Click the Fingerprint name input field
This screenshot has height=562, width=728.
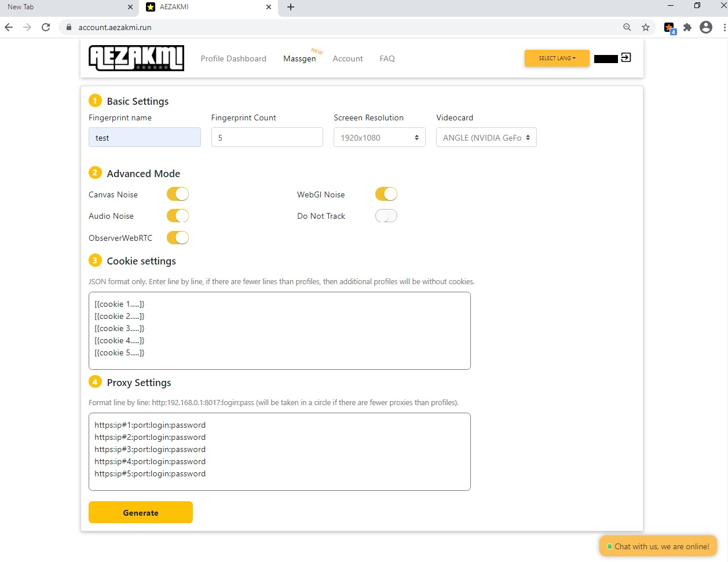tap(145, 137)
